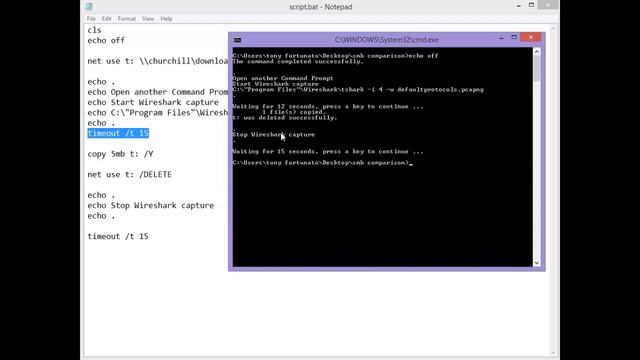Click Notepad scrollbar down arrow

pos(553,353)
